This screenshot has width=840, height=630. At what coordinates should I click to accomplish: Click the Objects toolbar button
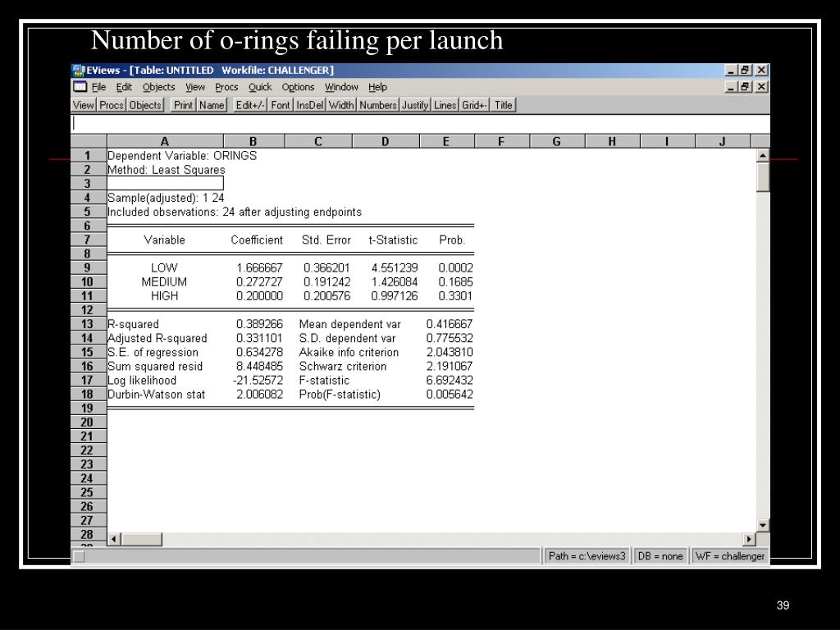[x=145, y=105]
